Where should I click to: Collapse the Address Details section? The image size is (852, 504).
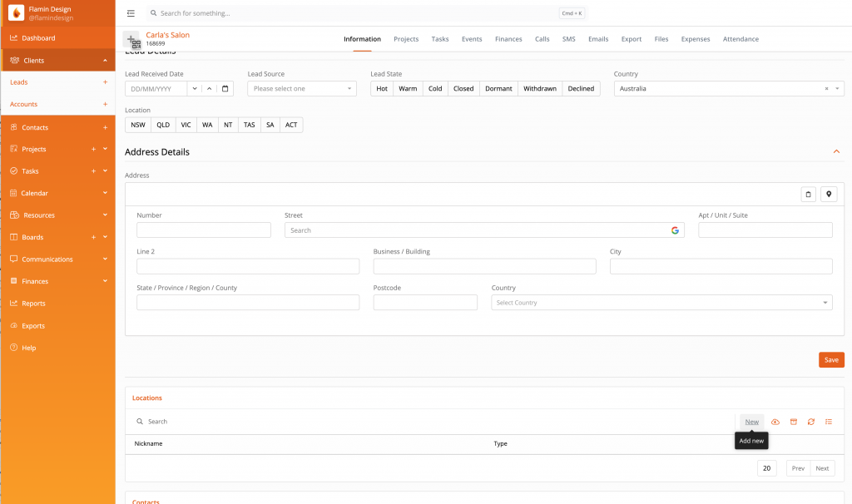pyautogui.click(x=835, y=151)
